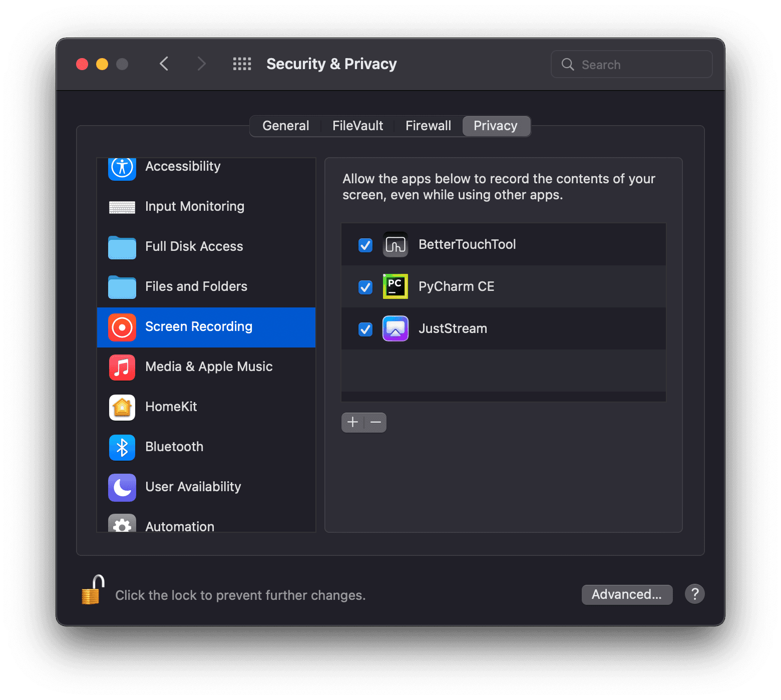781x700 pixels.
Task: Click the Accessibility icon in sidebar
Action: 122,168
